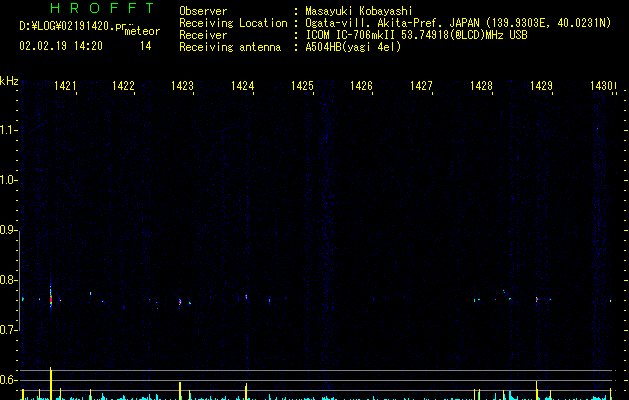Click the 0.6 kHz frequency tick label

click(x=8, y=380)
